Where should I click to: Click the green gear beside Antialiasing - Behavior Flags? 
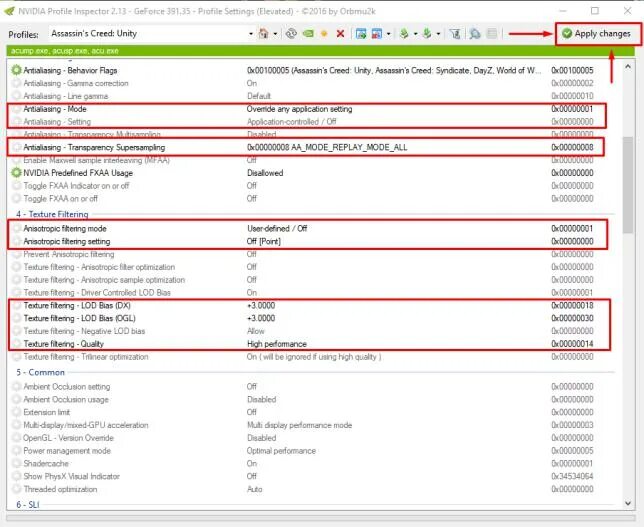point(16,70)
